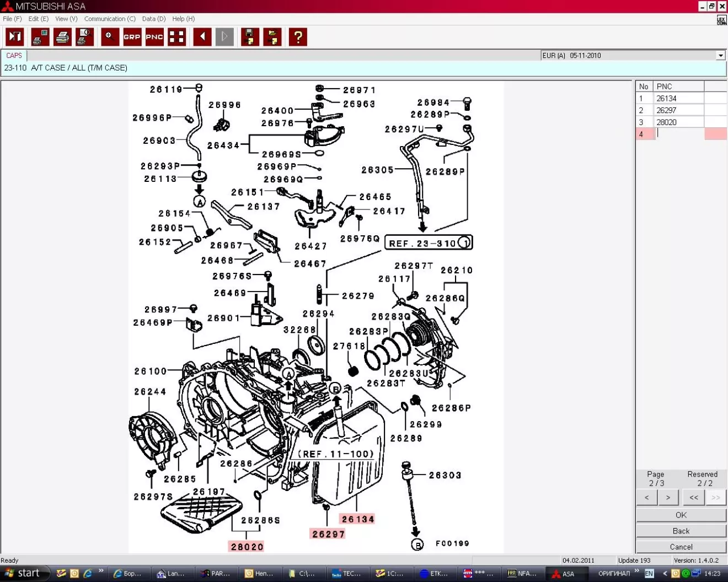This screenshot has width=728, height=582.
Task: Click the OK button
Action: (x=681, y=515)
